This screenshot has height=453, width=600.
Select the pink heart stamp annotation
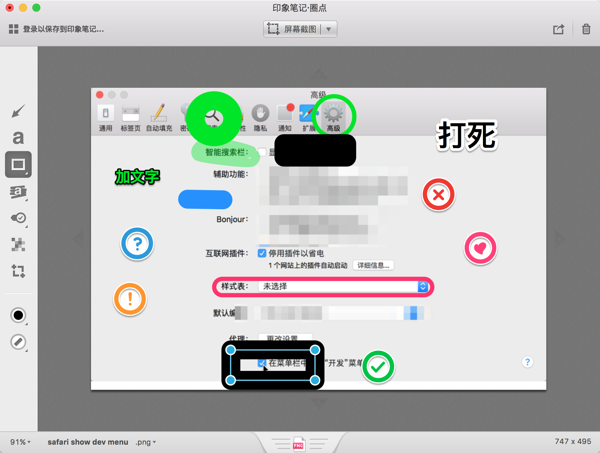tap(480, 248)
